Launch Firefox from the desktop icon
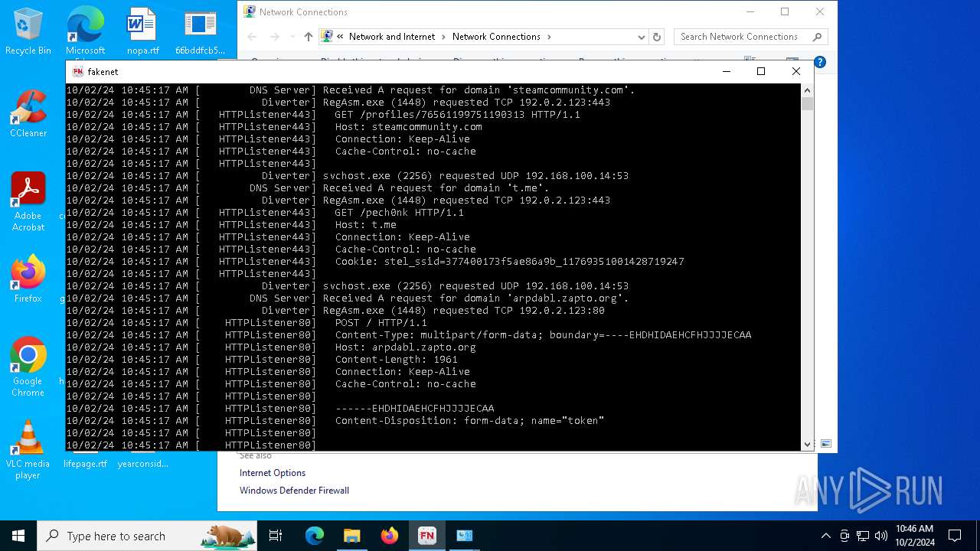The image size is (980, 551). click(x=28, y=279)
